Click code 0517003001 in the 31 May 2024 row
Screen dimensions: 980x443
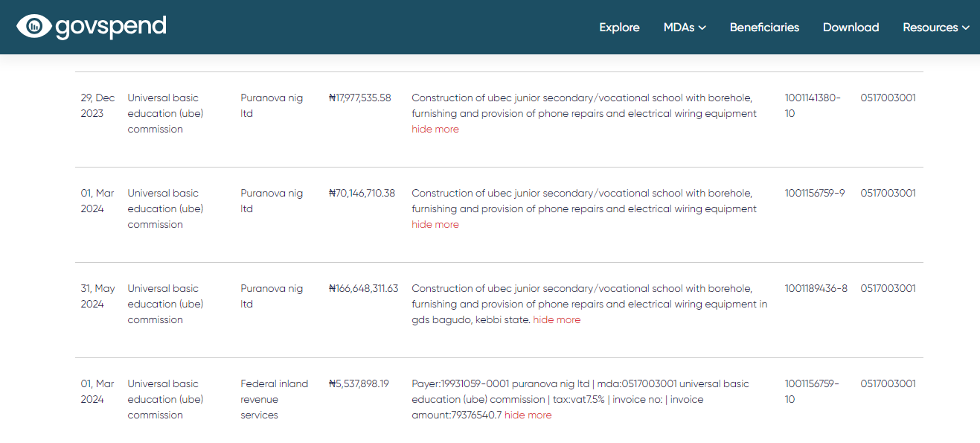pyautogui.click(x=888, y=289)
